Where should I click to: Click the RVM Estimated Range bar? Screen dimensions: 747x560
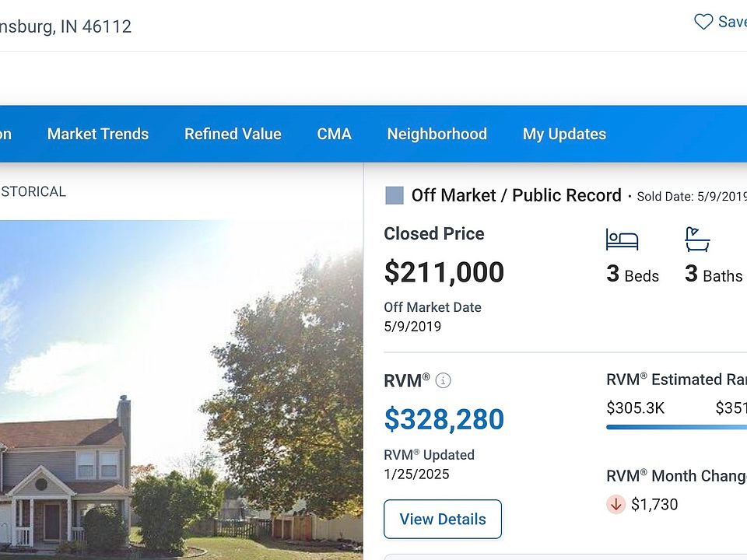675,426
